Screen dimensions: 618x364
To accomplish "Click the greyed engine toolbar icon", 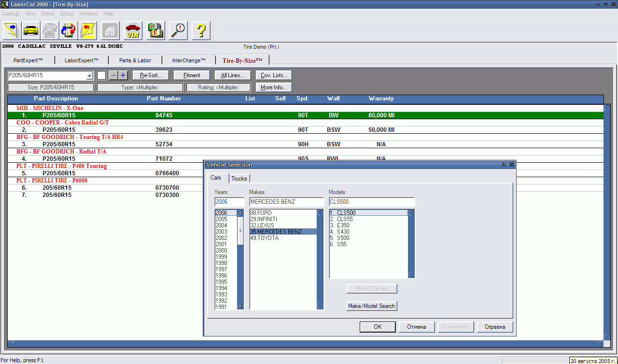I will point(49,31).
